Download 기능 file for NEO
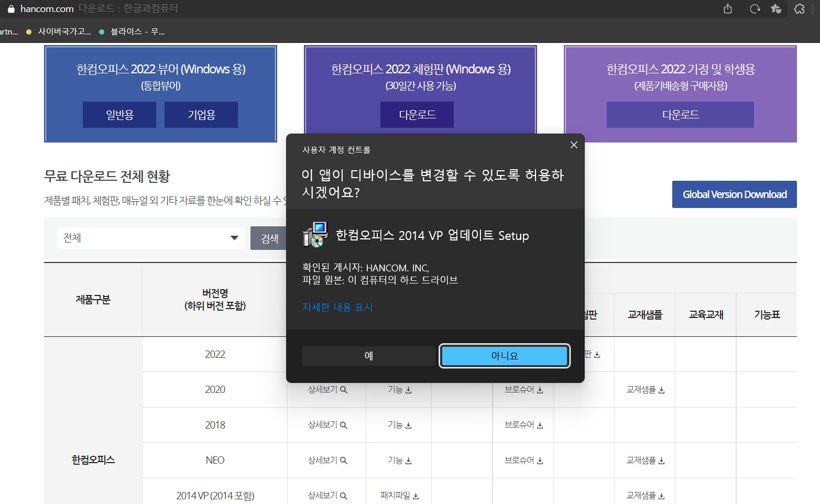Image resolution: width=820 pixels, height=504 pixels. point(400,461)
